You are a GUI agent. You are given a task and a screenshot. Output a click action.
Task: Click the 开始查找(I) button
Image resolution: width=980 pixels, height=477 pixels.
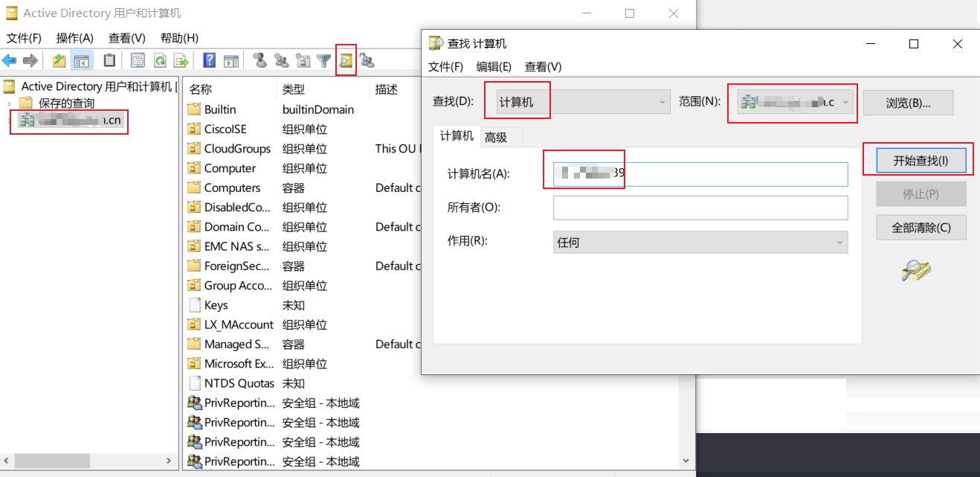[921, 161]
